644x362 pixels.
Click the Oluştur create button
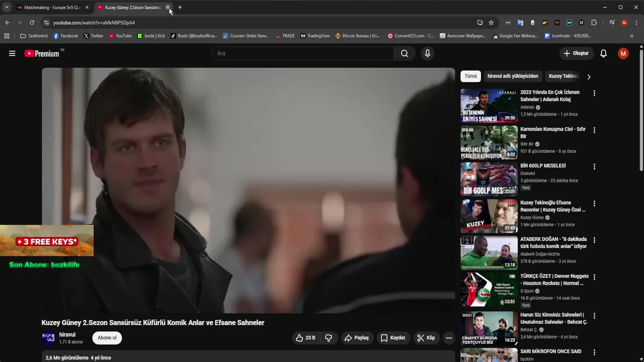click(576, 53)
